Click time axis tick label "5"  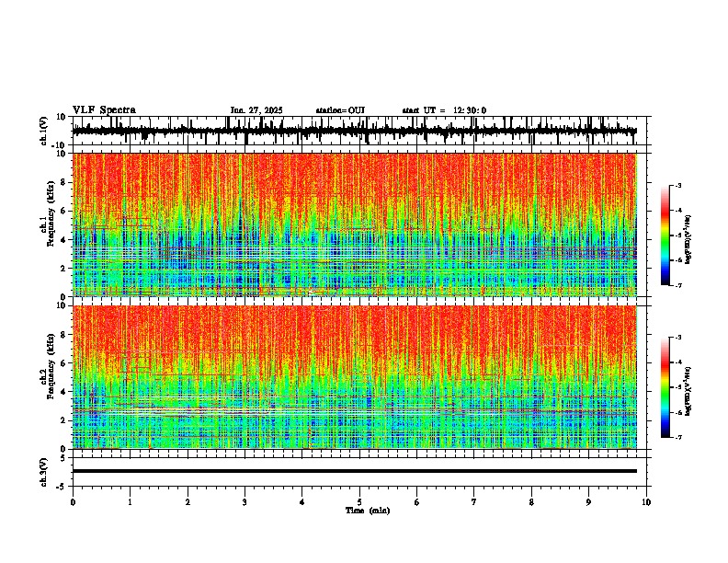pyautogui.click(x=359, y=502)
